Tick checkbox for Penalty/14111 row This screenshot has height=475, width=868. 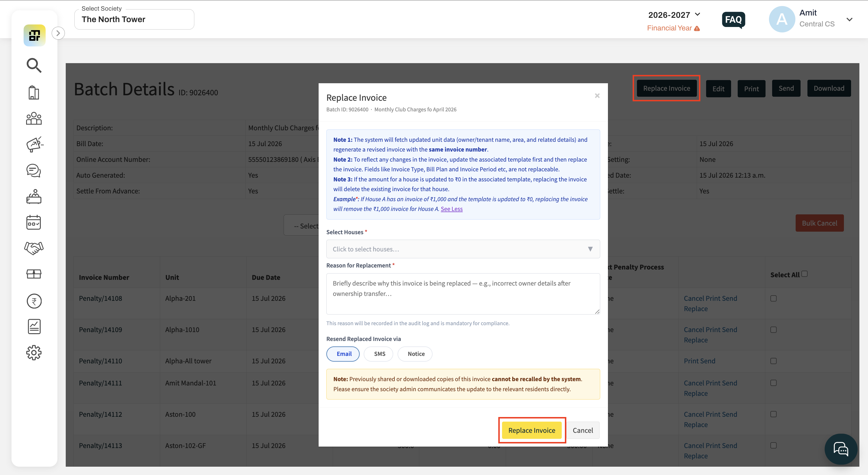pos(773,383)
